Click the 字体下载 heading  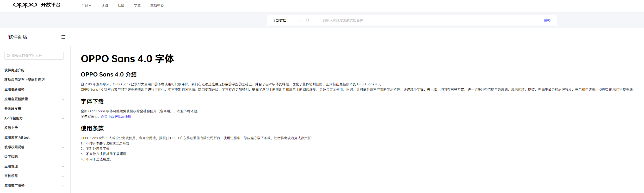92,101
